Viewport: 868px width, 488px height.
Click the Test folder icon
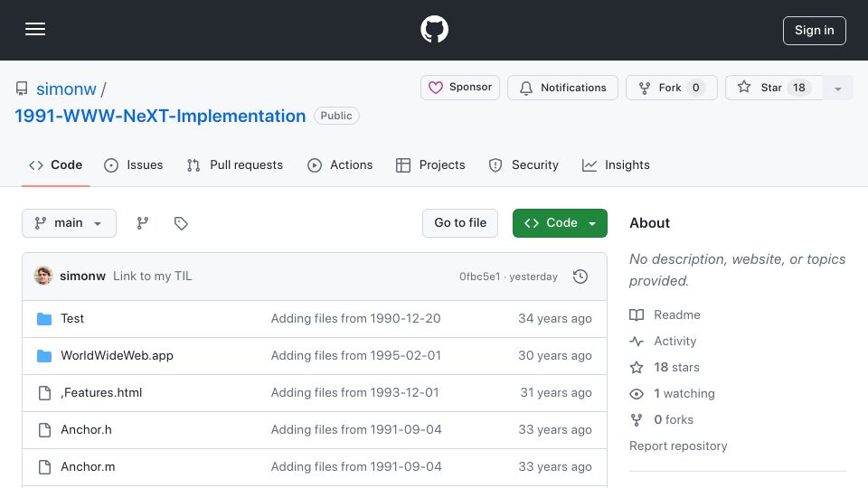[x=44, y=319]
